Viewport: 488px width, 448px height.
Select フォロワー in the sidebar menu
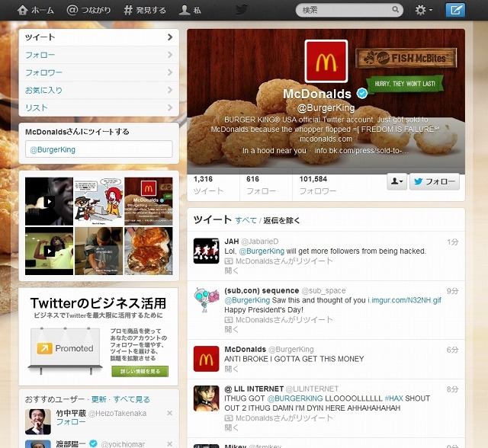99,72
